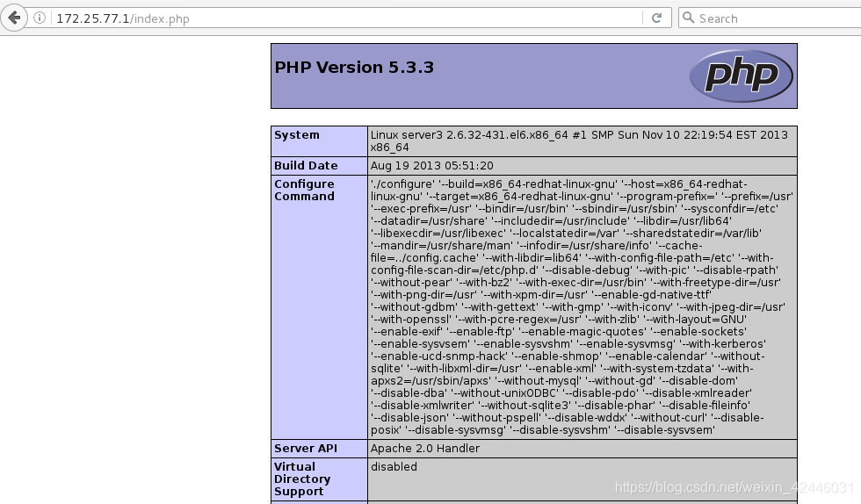Click the PHP logo image
The image size is (861, 504).
pyautogui.click(x=742, y=76)
